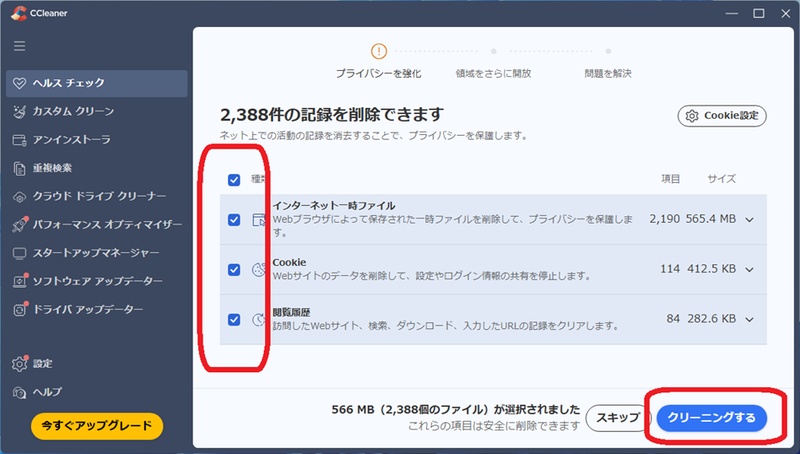This screenshot has width=800, height=454.
Task: Uncheck the Cookie row checkbox
Action: (x=234, y=270)
